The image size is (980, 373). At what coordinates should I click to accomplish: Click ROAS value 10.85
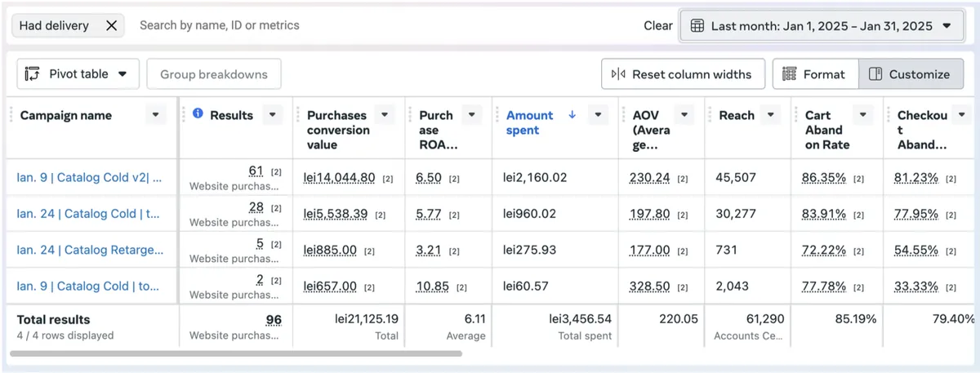pos(432,286)
